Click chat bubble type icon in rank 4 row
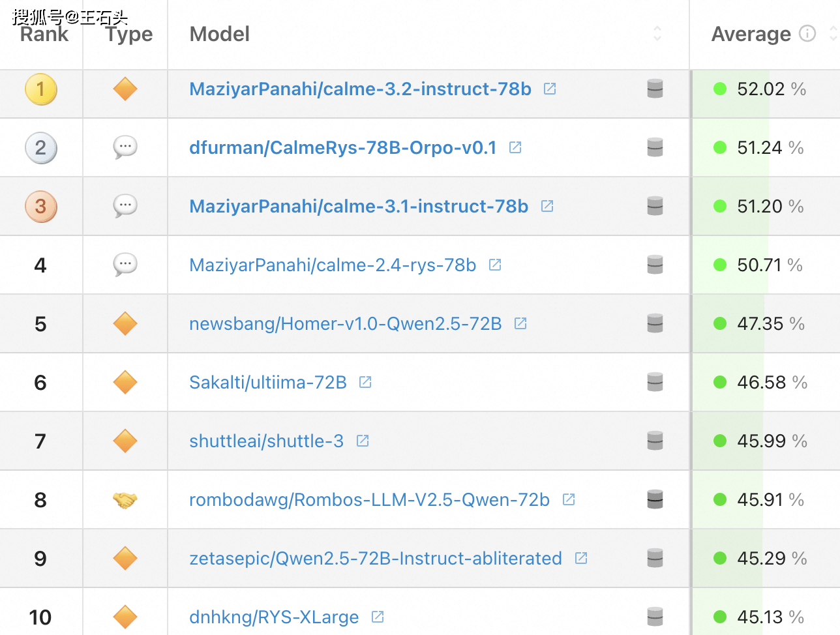Viewport: 840px width, 635px height. coord(125,265)
